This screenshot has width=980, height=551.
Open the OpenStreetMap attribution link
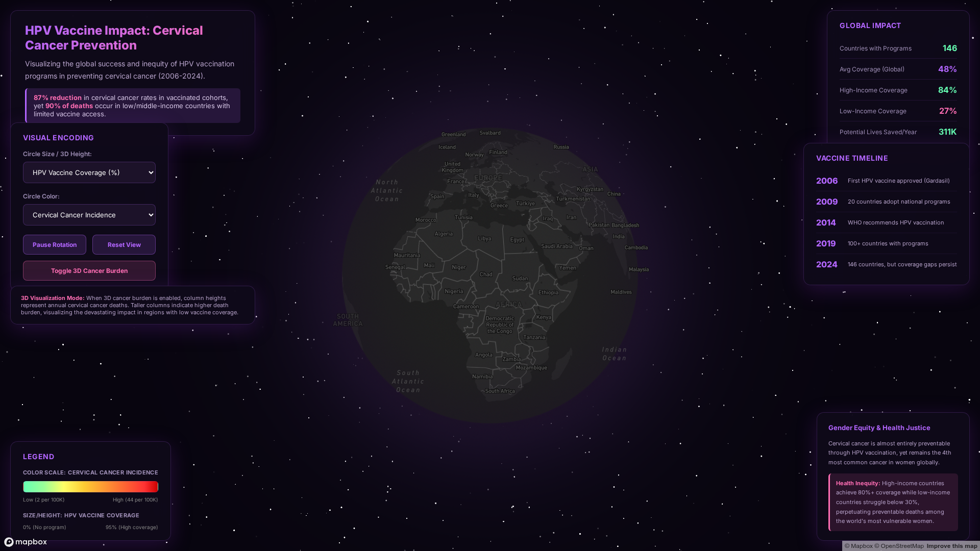coord(899,546)
